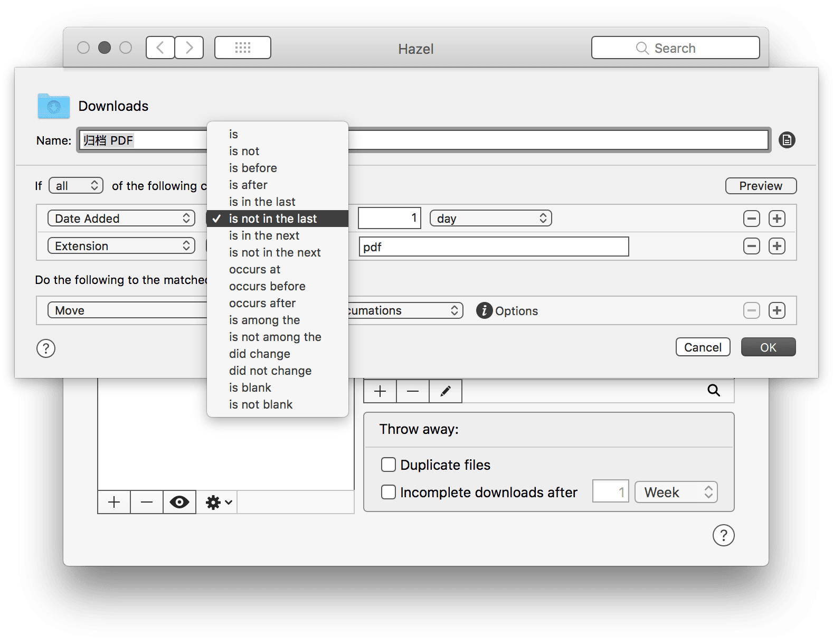Click the Options info icon
The height and width of the screenshot is (644, 833).
click(484, 310)
